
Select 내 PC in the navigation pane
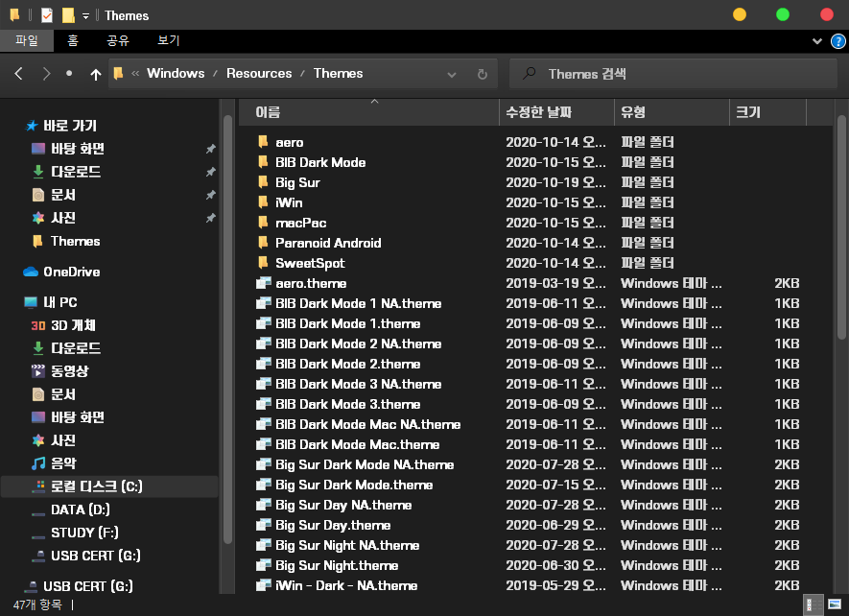[51, 302]
